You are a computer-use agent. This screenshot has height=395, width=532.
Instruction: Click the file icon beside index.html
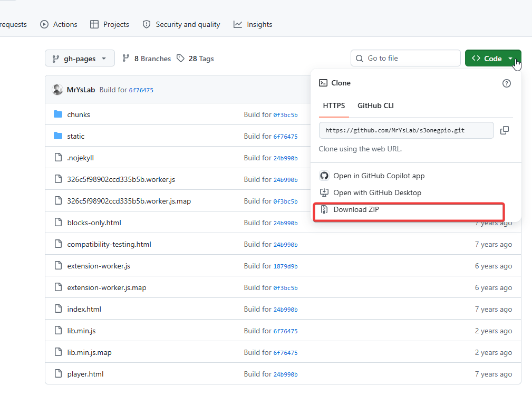pos(59,309)
